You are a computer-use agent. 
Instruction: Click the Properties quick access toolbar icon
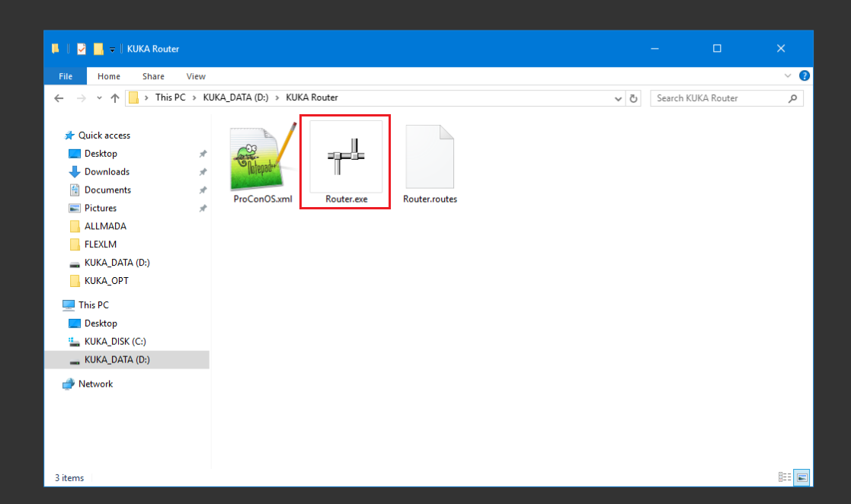(82, 49)
